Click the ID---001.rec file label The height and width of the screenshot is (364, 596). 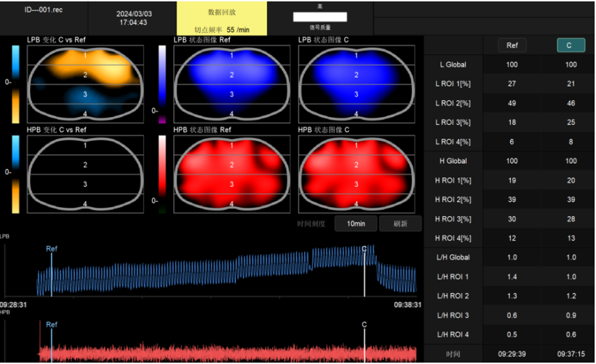tap(43, 10)
